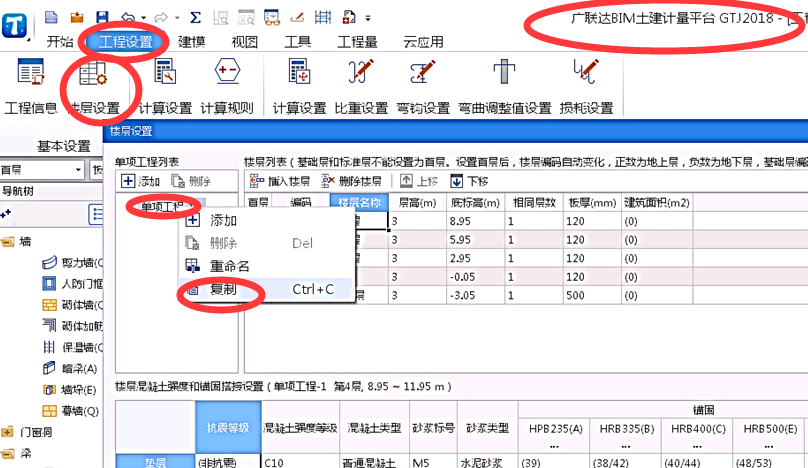
Task: Expand the 门窗洞 folder
Action: [x=7, y=432]
